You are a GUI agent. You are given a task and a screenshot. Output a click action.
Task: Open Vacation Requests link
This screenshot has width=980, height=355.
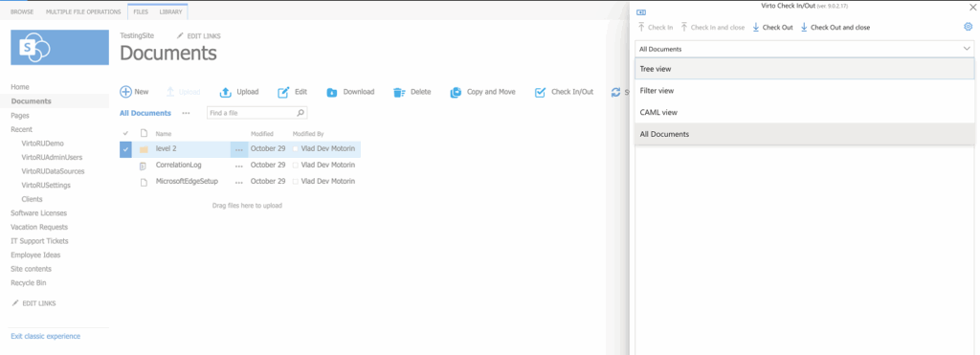coord(39,227)
